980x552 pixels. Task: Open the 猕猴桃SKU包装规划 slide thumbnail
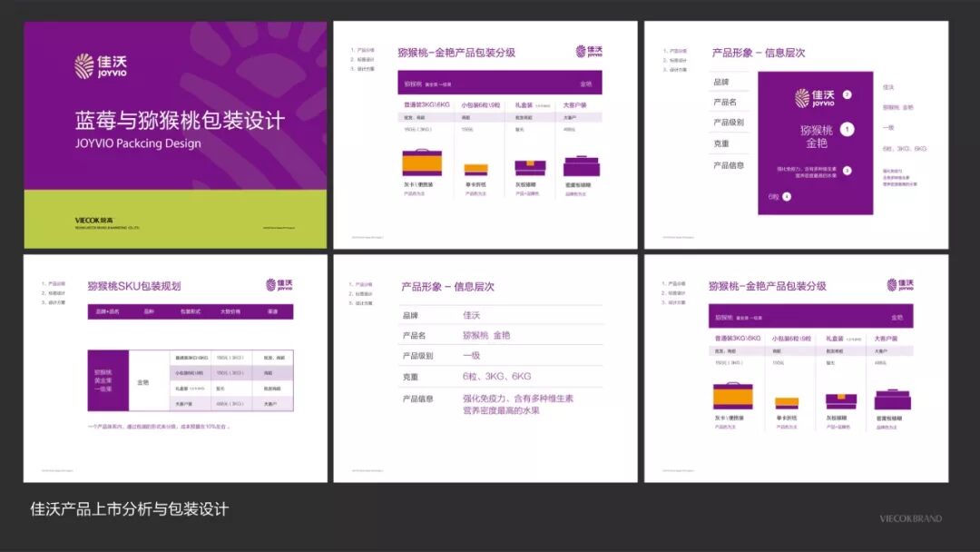click(x=175, y=369)
